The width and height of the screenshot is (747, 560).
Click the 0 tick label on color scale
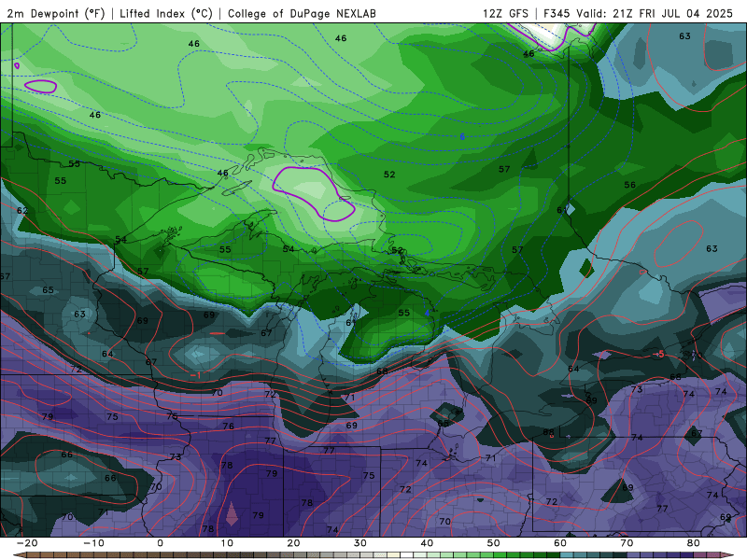(x=160, y=543)
